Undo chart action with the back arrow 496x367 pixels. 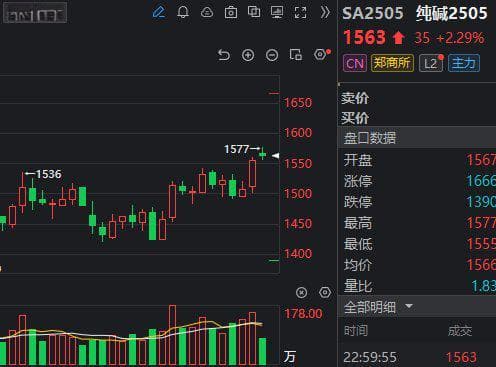pos(224,55)
